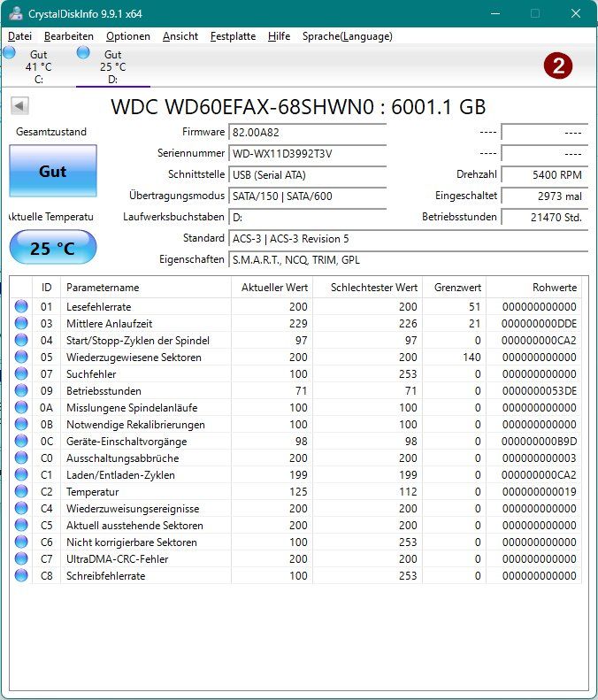The width and height of the screenshot is (598, 700).
Task: Click status orb of row ID 09
Action: (21, 390)
